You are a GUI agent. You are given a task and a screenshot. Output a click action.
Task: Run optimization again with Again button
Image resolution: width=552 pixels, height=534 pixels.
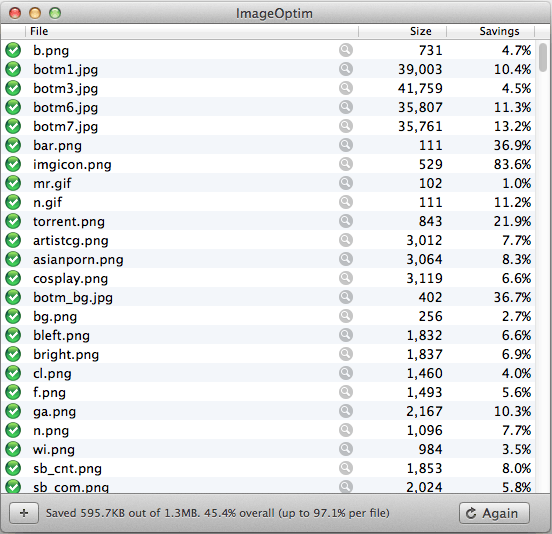(494, 513)
